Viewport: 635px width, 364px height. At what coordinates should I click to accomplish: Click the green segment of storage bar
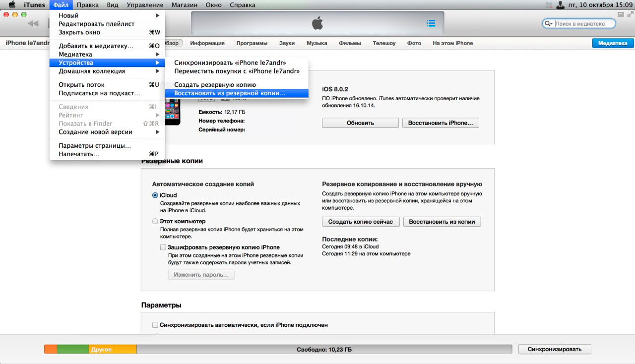(x=73, y=349)
